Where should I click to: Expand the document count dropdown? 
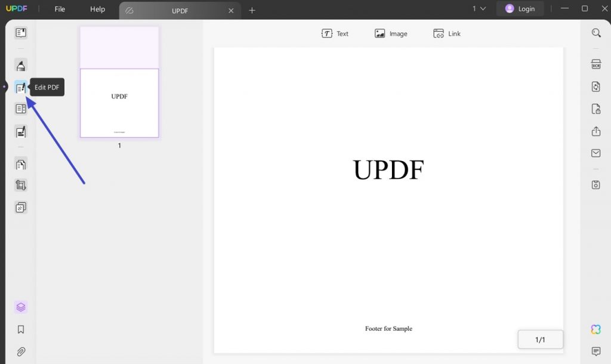click(x=477, y=9)
